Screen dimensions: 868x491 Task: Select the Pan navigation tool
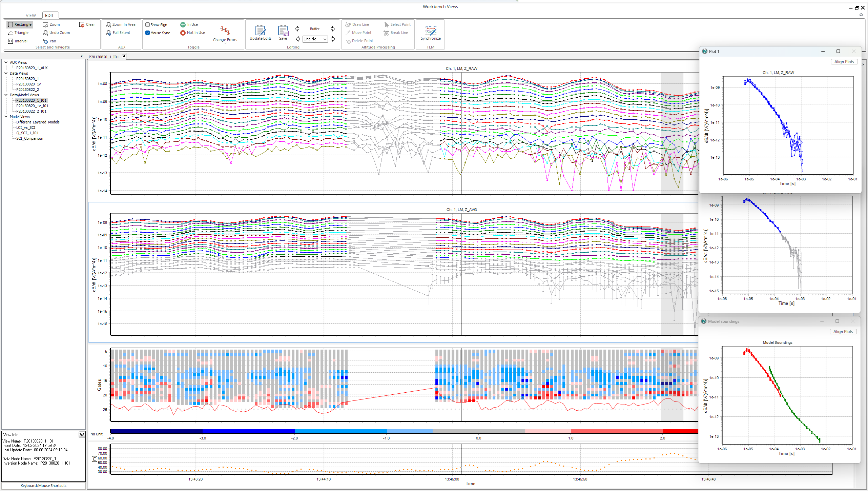pyautogui.click(x=49, y=41)
